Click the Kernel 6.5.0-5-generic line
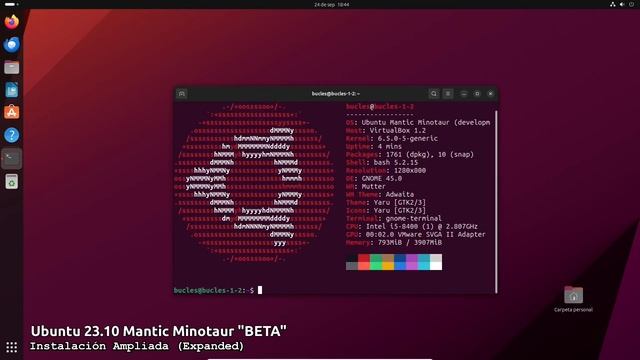Image resolution: width=640 pixels, height=360 pixels. [392, 138]
